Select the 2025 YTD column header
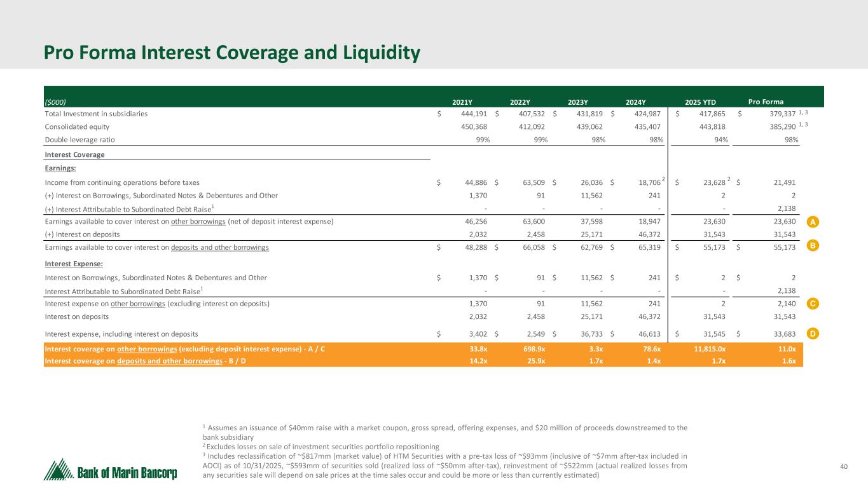This screenshot has height=488, width=868. coord(700,102)
